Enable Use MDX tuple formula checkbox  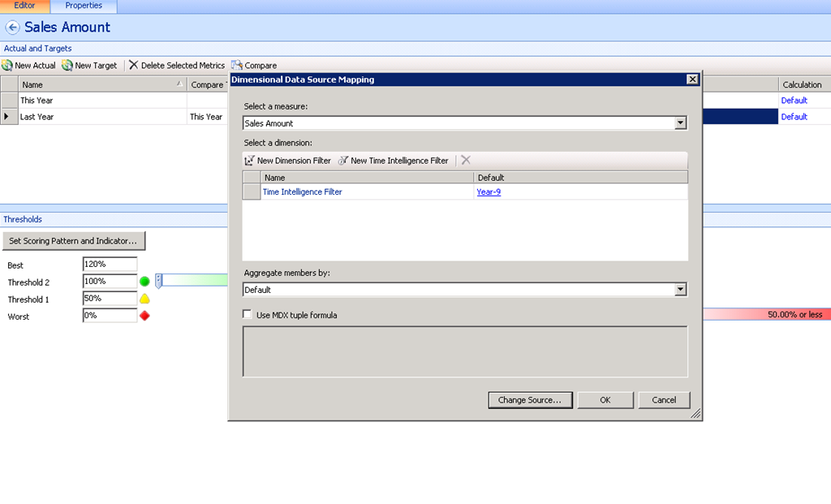point(247,314)
